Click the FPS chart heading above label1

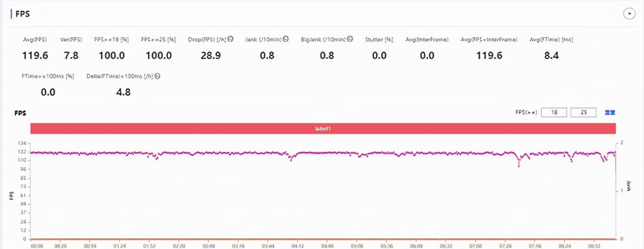pyautogui.click(x=20, y=113)
